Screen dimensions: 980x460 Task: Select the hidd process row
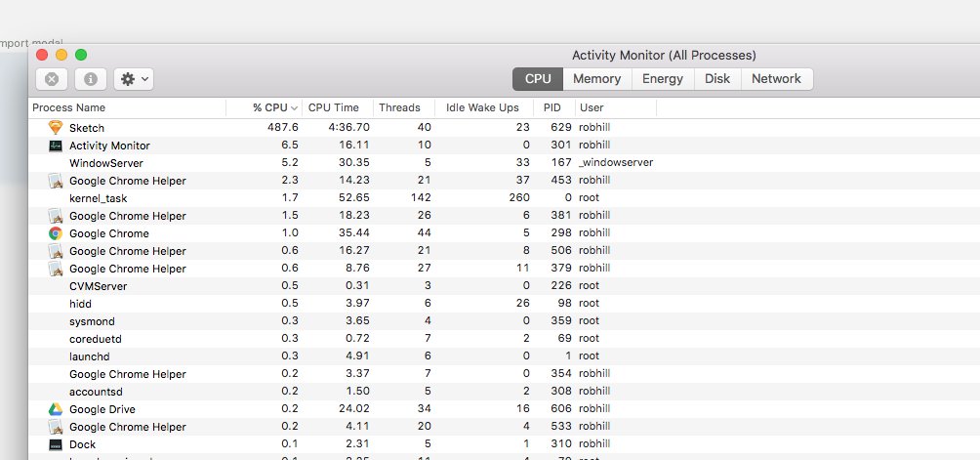tap(504, 304)
